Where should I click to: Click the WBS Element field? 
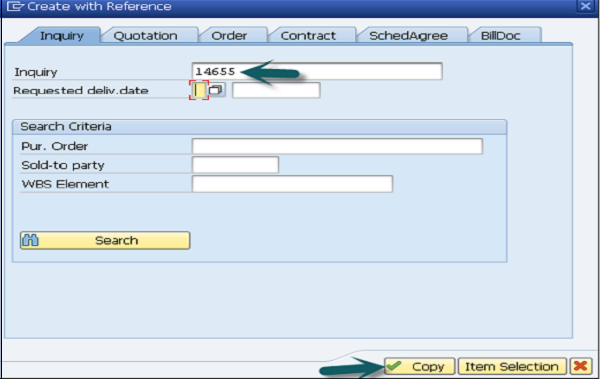(x=292, y=184)
